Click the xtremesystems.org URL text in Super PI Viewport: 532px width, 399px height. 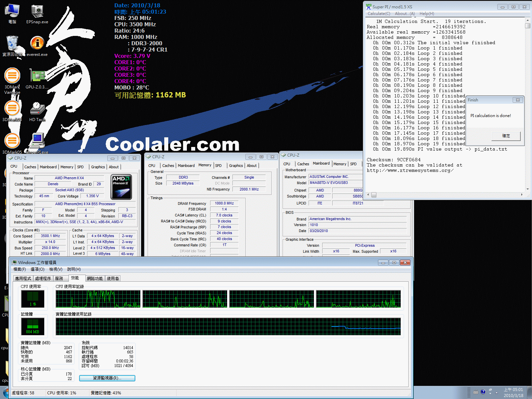click(410, 171)
